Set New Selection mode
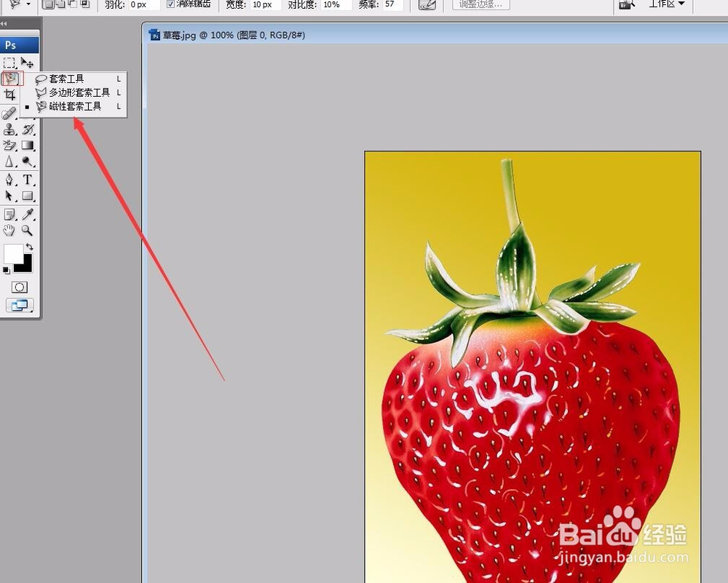Image resolution: width=728 pixels, height=583 pixels. (48, 4)
